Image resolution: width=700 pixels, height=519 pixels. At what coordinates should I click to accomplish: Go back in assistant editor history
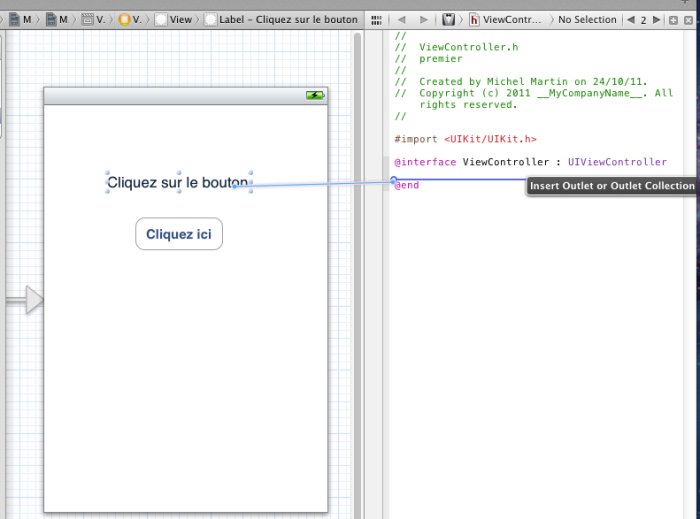point(401,19)
